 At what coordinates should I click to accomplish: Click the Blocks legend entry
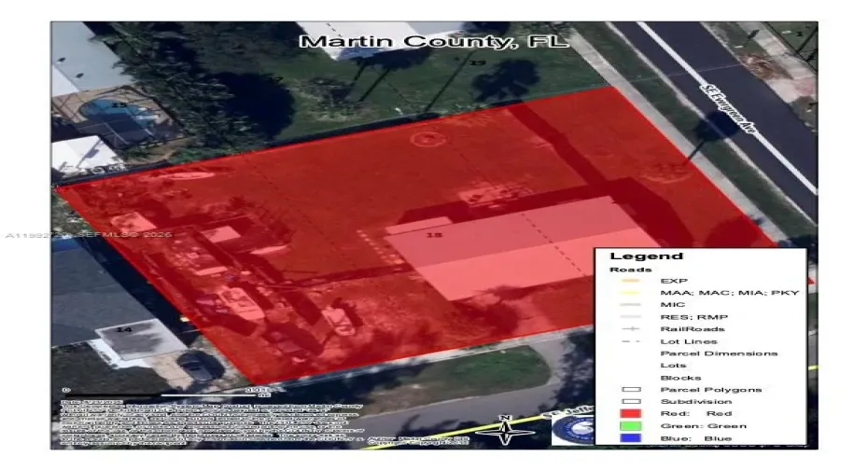tap(679, 378)
